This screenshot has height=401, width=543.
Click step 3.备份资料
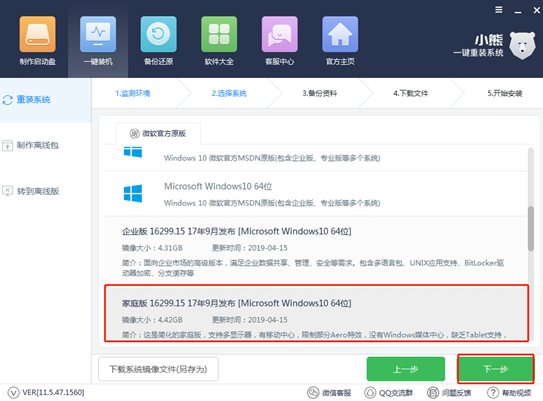(320, 93)
